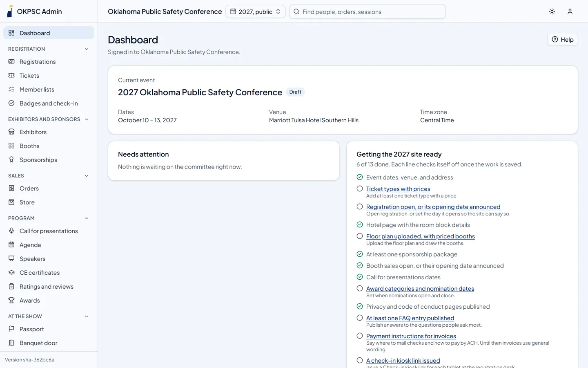Screen dimensions: 588x368
Task: Click the question mark icon in Help
Action: [x=555, y=39]
